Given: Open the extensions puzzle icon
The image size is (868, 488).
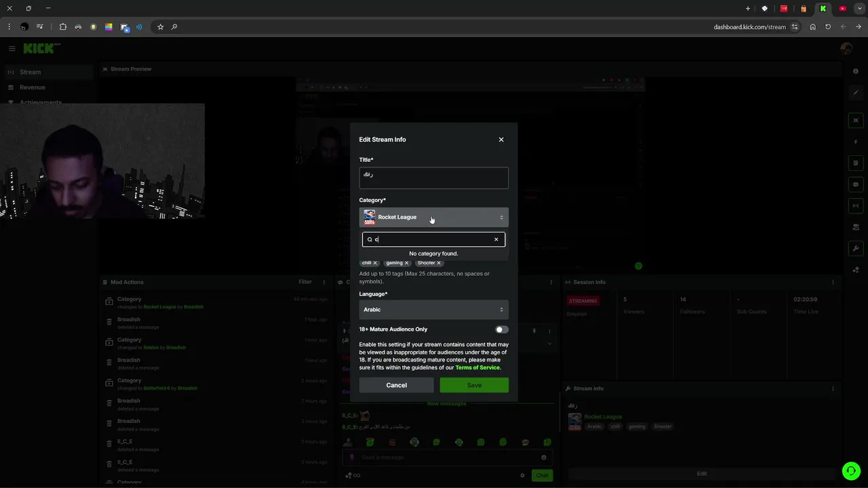Looking at the screenshot, I should point(63,27).
